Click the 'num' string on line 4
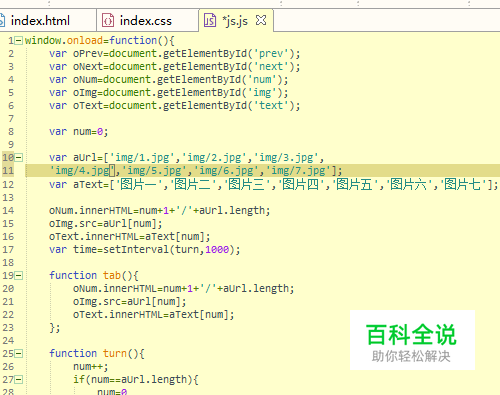This screenshot has width=500, height=395. click(262, 80)
